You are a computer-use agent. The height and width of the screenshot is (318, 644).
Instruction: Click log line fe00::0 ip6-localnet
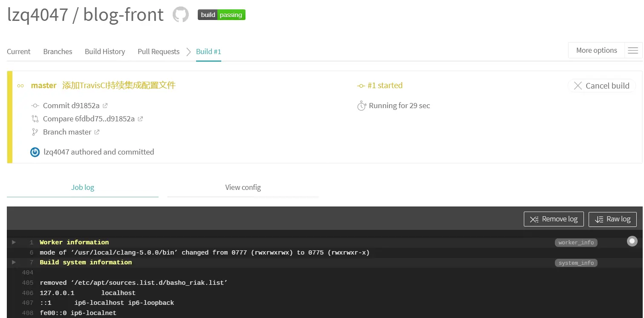(x=78, y=313)
